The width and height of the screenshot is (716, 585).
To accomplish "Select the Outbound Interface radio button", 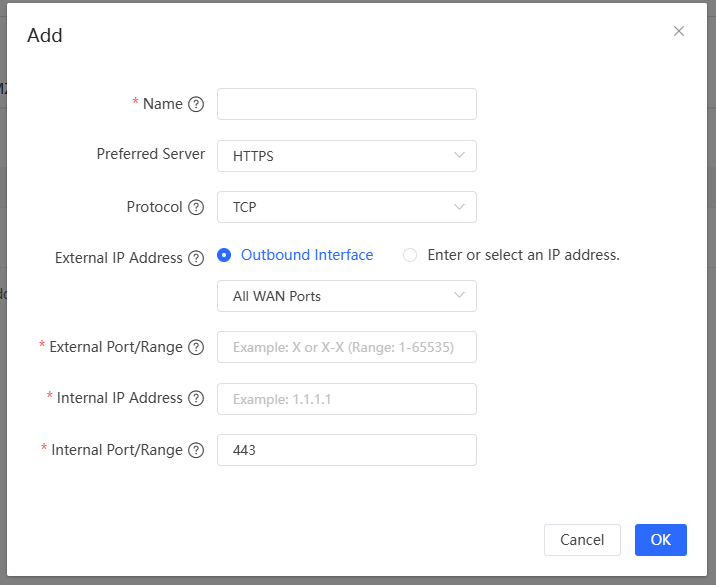I will [225, 255].
